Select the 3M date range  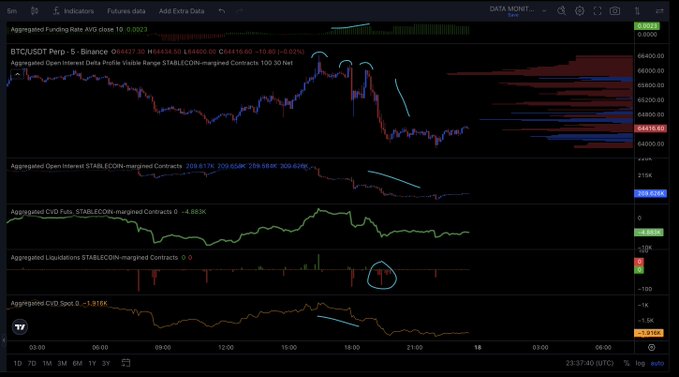coord(62,363)
